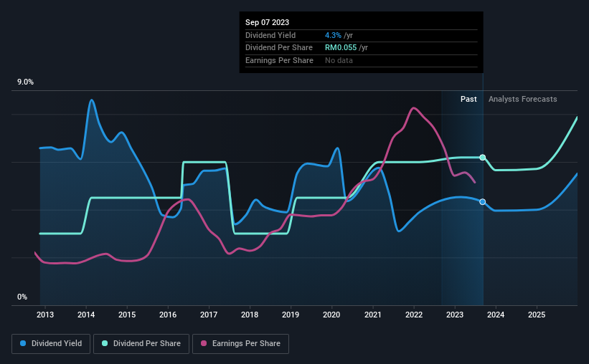The image size is (589, 364).
Task: Select the blue Dividend Yield marker at Sep 2023
Action: [483, 202]
